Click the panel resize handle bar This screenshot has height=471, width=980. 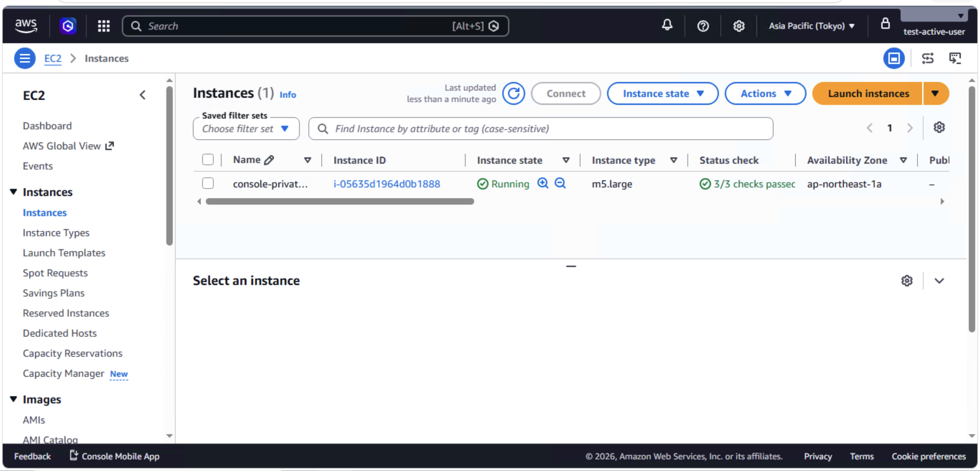coord(571,266)
